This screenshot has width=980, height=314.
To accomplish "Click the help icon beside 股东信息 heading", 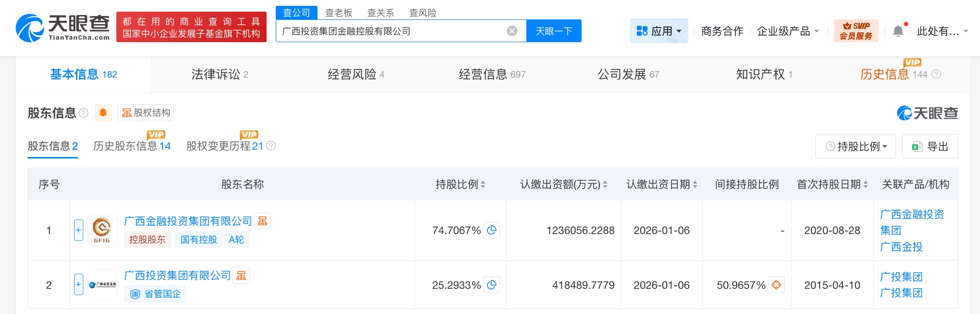I will [x=84, y=113].
